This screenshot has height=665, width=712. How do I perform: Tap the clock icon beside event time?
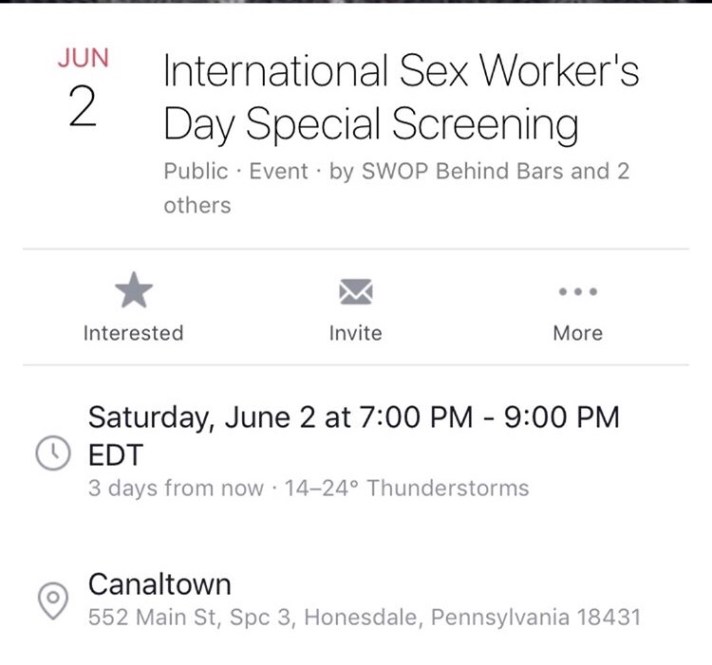(x=50, y=454)
